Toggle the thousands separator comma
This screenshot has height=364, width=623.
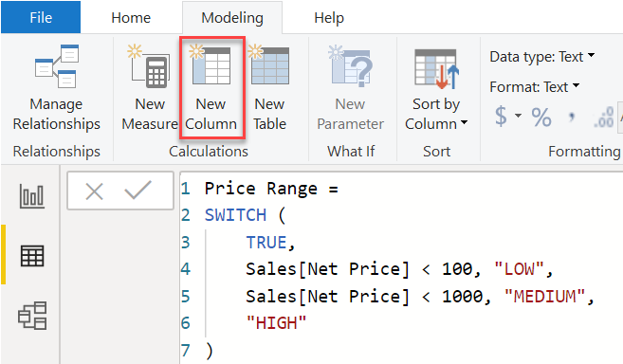pos(572,117)
